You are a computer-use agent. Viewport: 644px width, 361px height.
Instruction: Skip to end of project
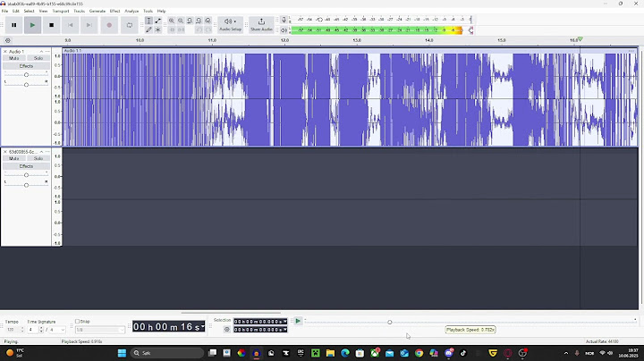[x=89, y=25]
